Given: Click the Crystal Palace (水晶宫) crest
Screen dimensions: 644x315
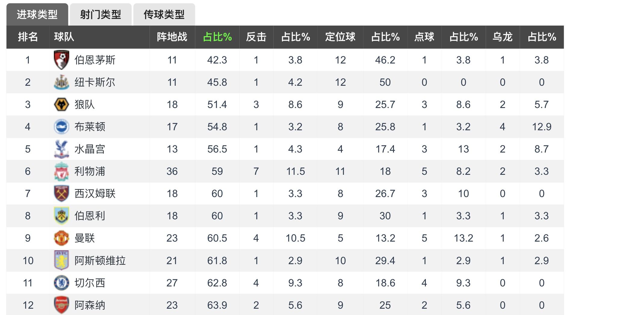Looking at the screenshot, I should (61, 149).
